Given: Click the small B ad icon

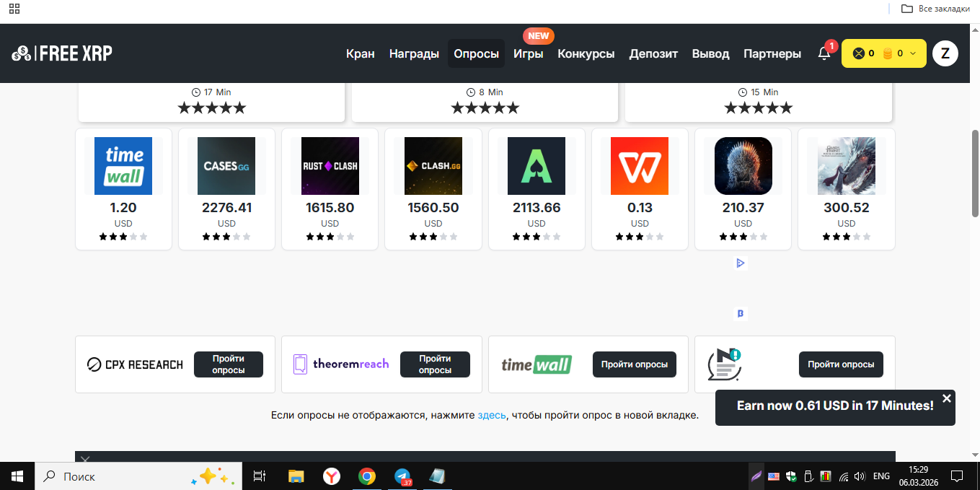Looking at the screenshot, I should click(741, 313).
